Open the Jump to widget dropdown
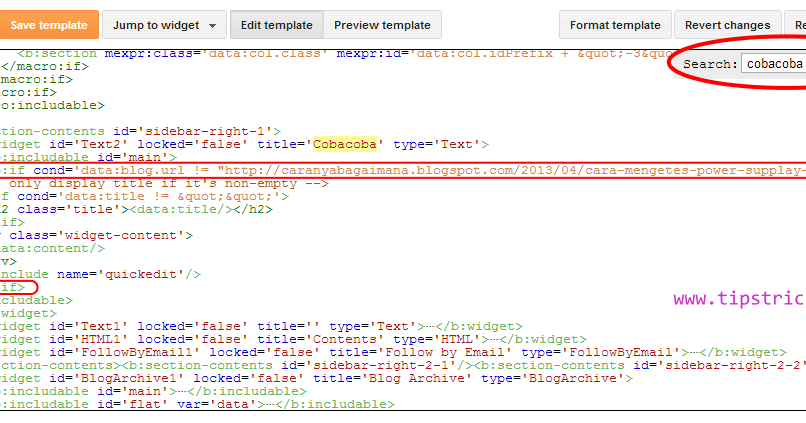The image size is (806, 423). click(164, 25)
